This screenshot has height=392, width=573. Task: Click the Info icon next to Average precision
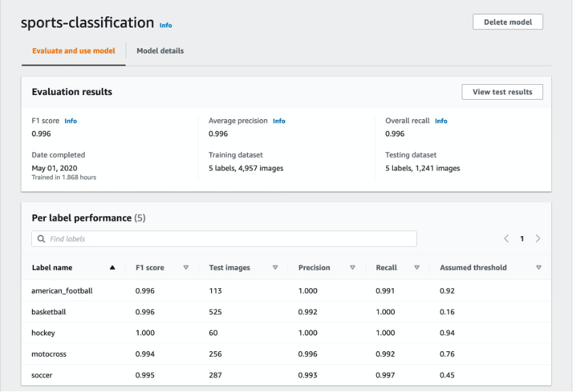279,121
